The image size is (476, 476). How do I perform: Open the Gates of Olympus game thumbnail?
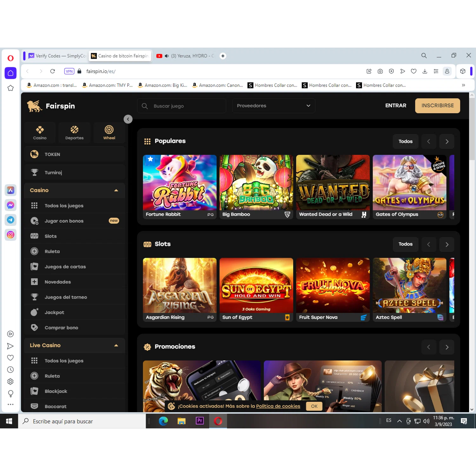[409, 187]
